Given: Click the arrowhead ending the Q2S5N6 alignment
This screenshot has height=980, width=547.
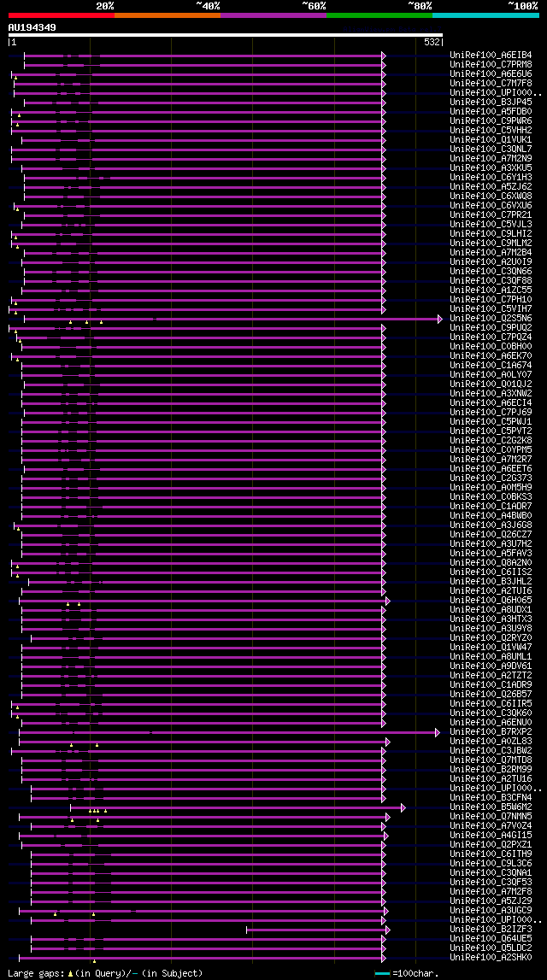Looking at the screenshot, I should tap(440, 319).
